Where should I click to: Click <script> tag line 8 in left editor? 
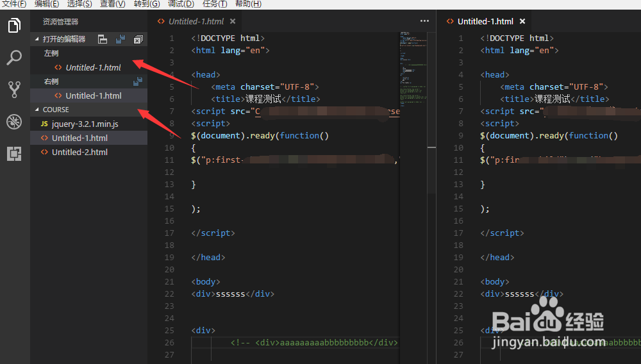(x=210, y=124)
